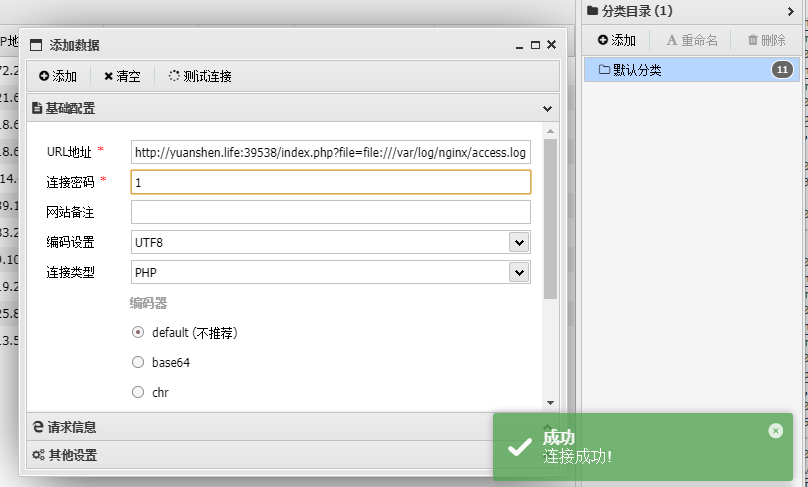
Task: Add a category in 分类目录 panel
Action: tap(616, 40)
